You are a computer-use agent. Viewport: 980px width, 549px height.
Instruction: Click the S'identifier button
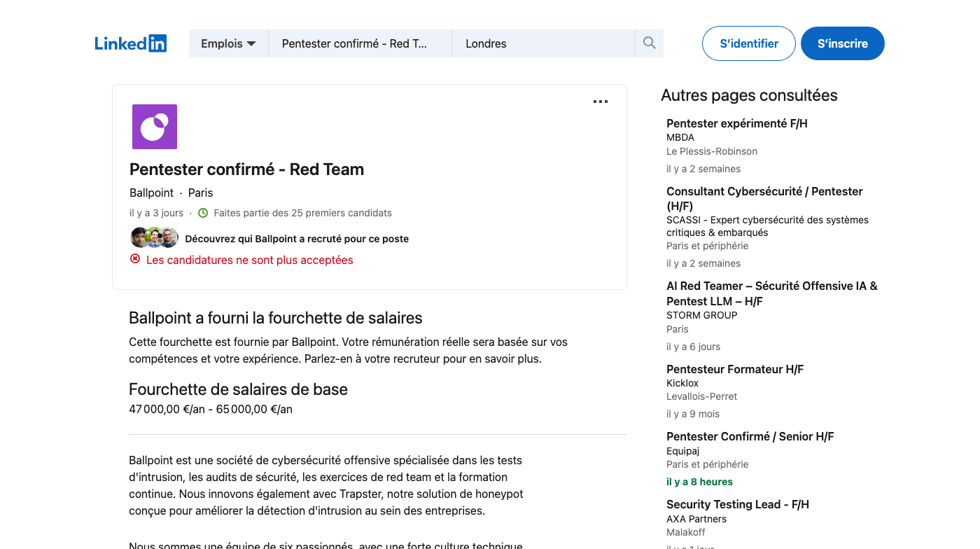coord(749,43)
